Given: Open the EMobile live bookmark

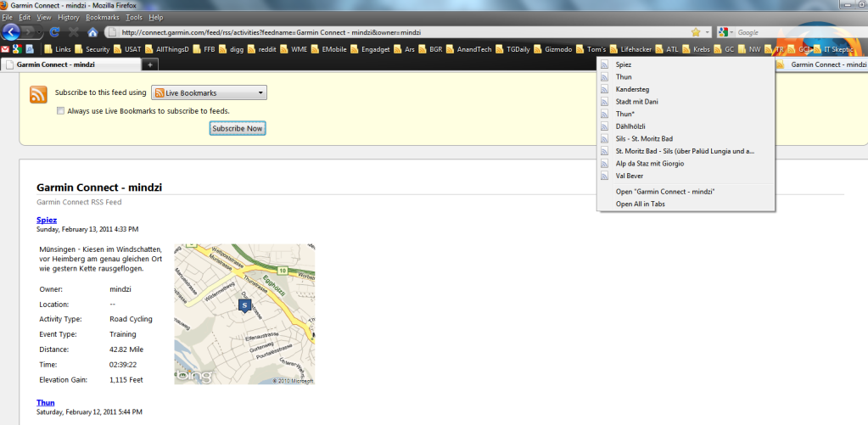Looking at the screenshot, I should tap(328, 49).
